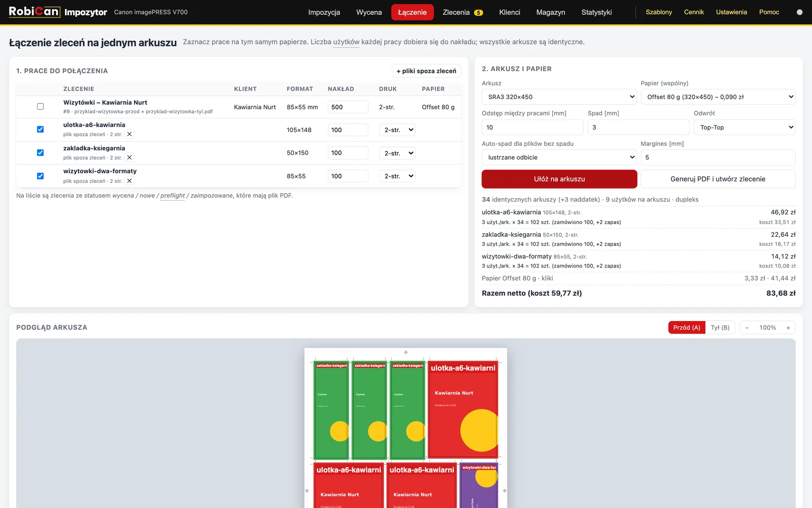Open the Arkusz SRA3 320×450 dropdown
The height and width of the screenshot is (508, 812).
click(559, 97)
